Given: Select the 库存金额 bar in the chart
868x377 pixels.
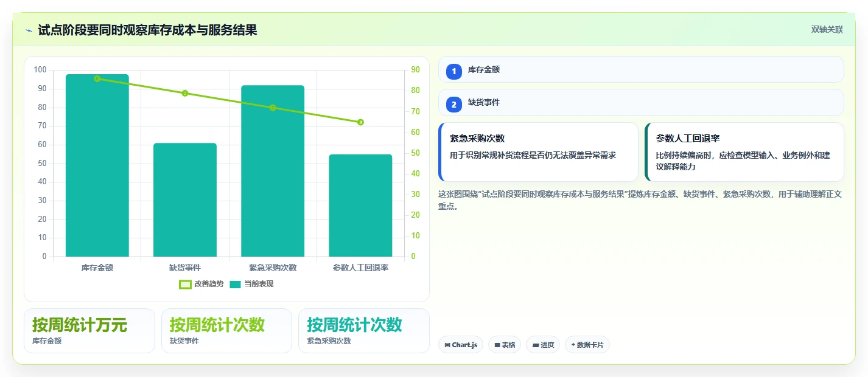Looking at the screenshot, I should pos(97,165).
